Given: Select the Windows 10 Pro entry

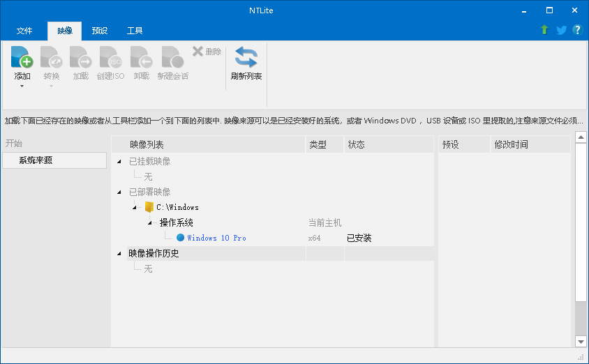Looking at the screenshot, I should [216, 238].
